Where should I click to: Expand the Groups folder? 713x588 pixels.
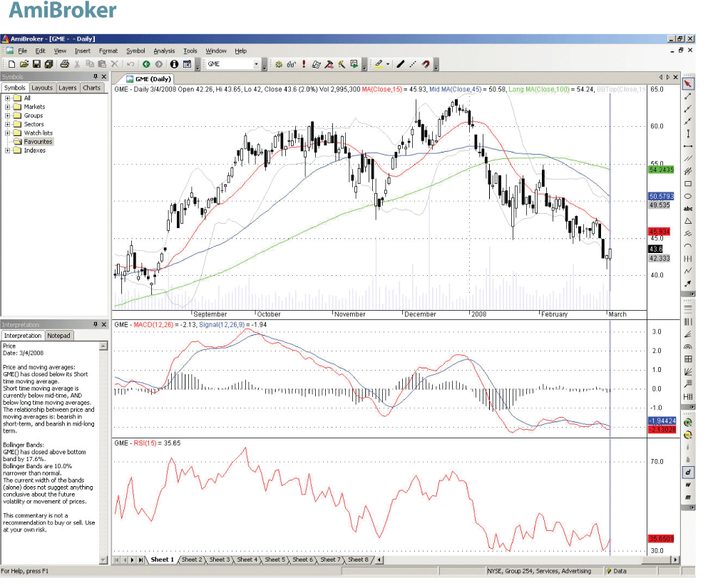tap(7, 115)
